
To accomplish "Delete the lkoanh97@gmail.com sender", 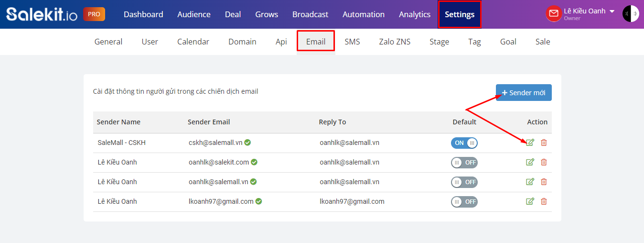I will [x=544, y=201].
